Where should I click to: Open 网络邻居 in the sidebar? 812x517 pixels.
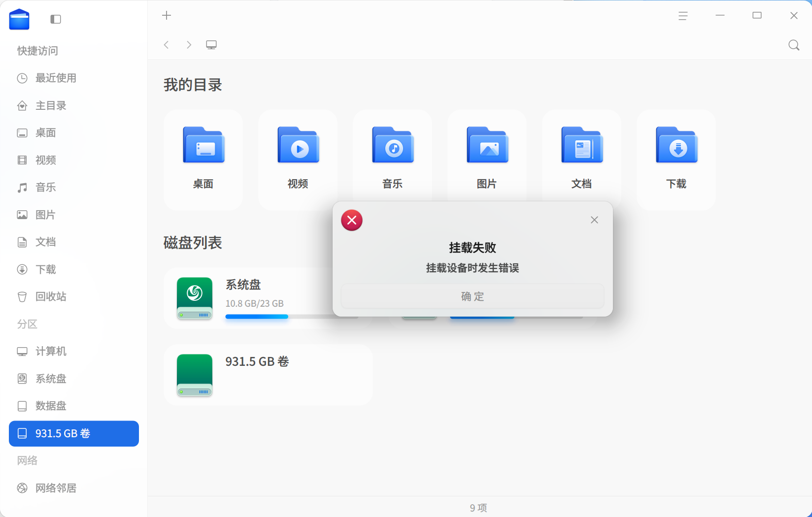click(74, 488)
